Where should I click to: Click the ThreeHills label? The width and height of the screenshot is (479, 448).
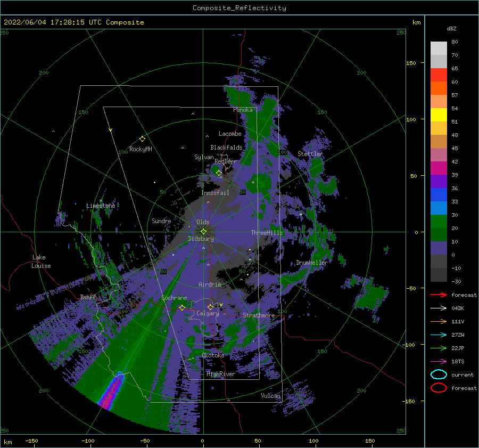267,233
